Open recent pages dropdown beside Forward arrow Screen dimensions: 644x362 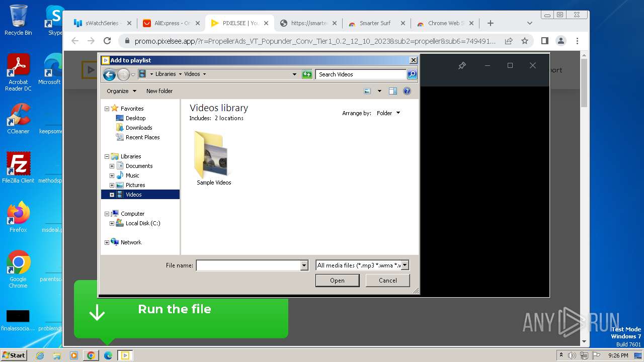tap(133, 74)
